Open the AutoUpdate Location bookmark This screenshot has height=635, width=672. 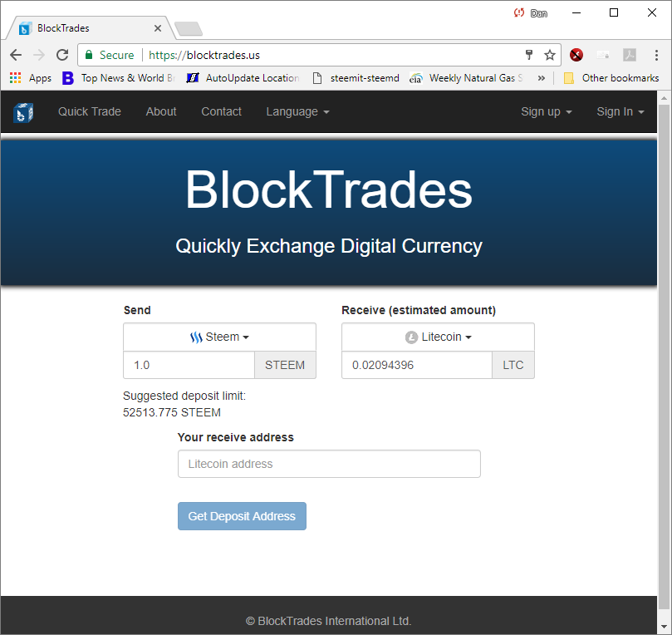click(243, 78)
